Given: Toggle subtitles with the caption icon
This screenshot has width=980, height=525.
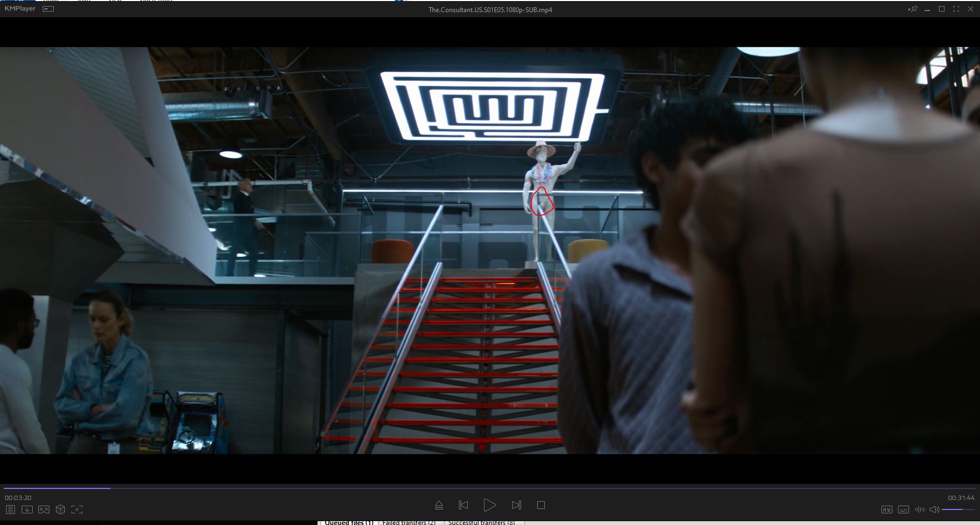Looking at the screenshot, I should click(903, 509).
